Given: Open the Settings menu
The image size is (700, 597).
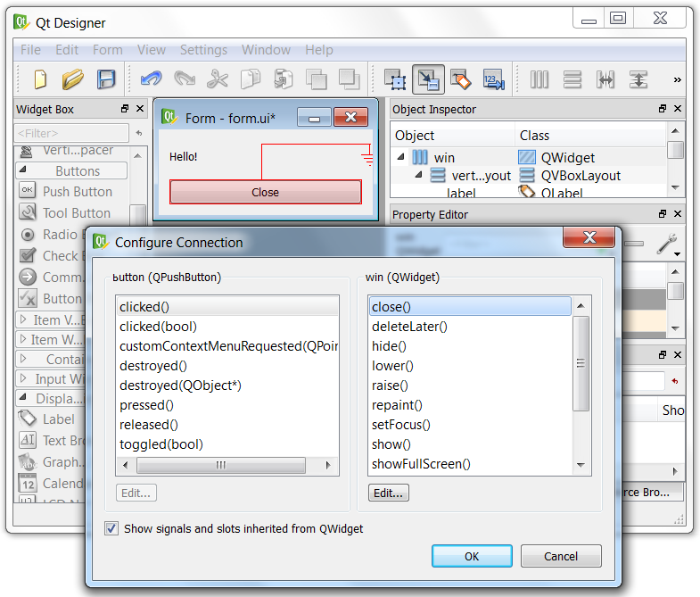Looking at the screenshot, I should click(x=203, y=50).
